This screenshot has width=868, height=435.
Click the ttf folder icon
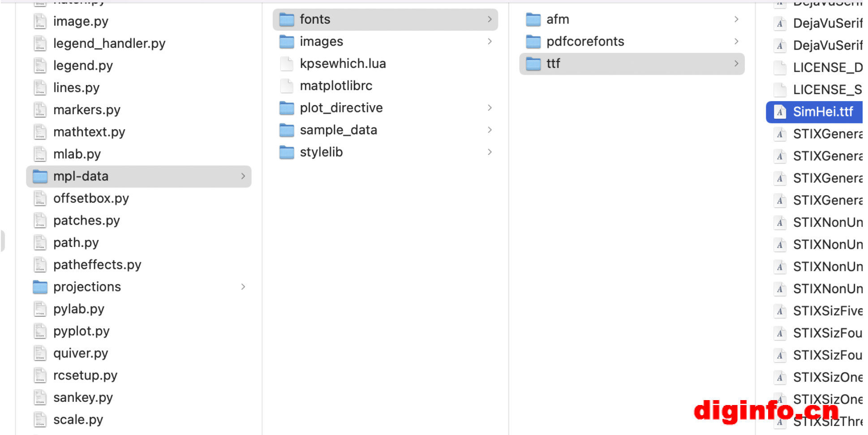533,64
